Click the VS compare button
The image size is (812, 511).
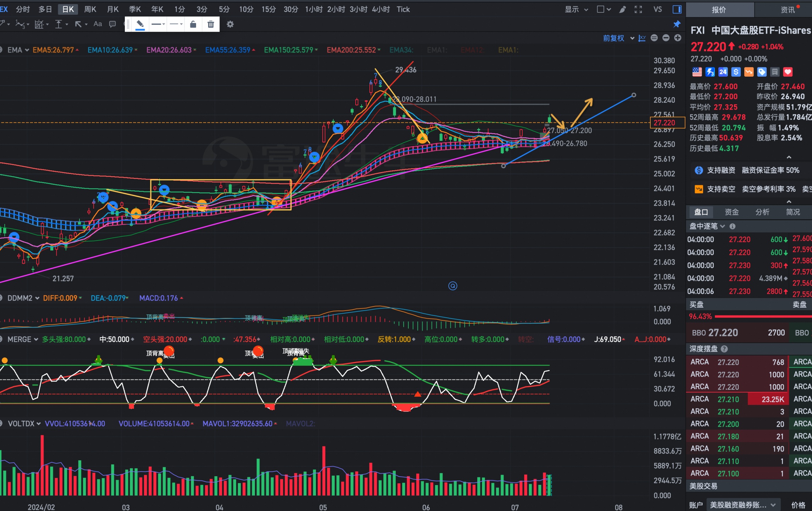[657, 10]
